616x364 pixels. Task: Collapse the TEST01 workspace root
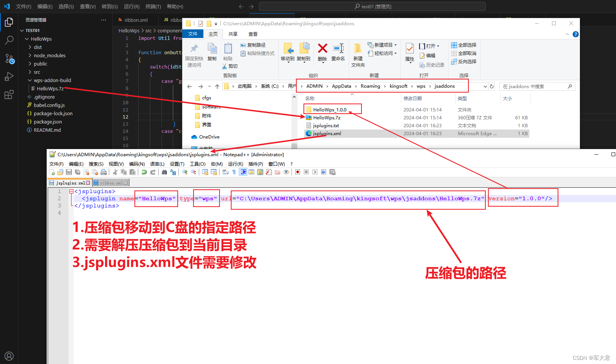pyautogui.click(x=22, y=30)
